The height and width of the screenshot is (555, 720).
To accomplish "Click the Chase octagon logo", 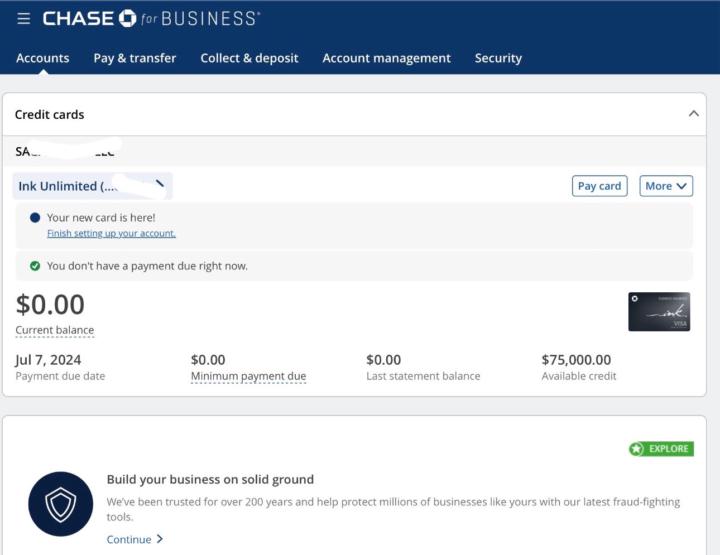I will [127, 18].
